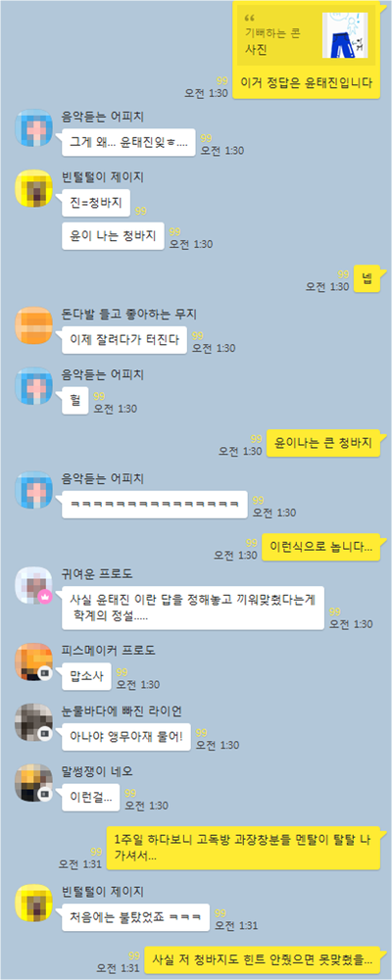
Task: Click 피스메이커 프로도 profile picture
Action: [x=33, y=661]
